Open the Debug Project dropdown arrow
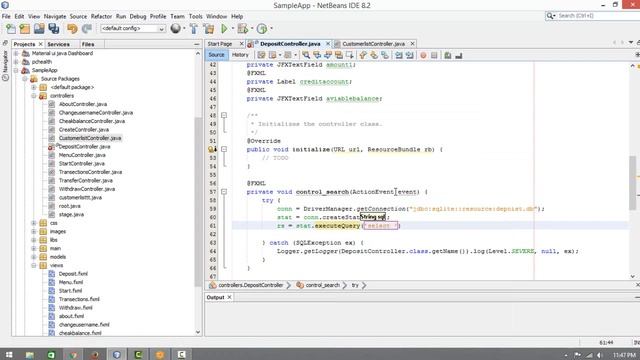Screen dimensions: 640x360 251,29
